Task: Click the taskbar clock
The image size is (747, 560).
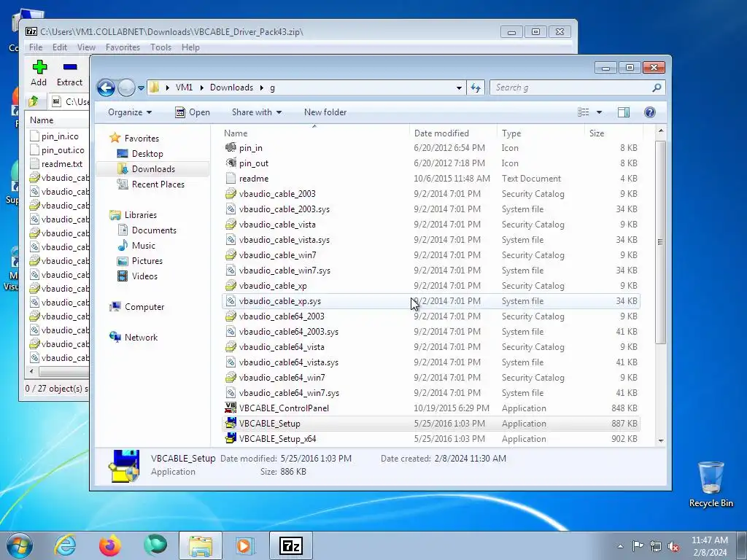Action: click(x=709, y=546)
